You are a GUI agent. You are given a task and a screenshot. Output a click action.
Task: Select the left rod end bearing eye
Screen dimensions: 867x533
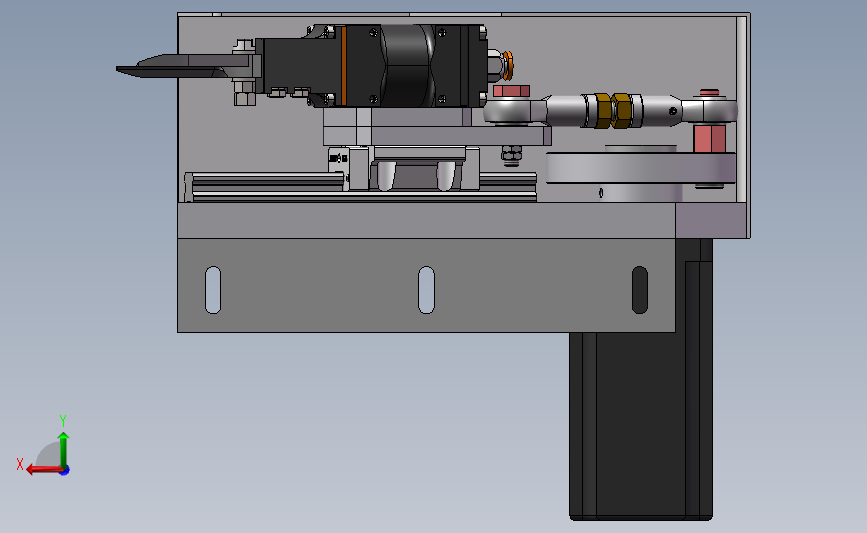(x=508, y=111)
